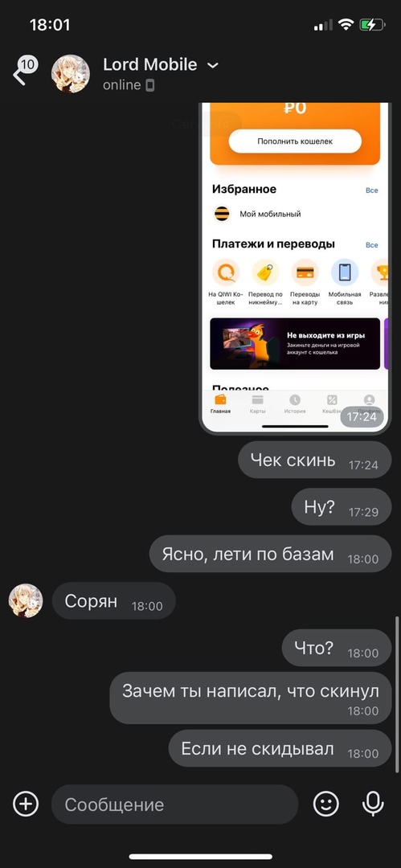The height and width of the screenshot is (868, 401).
Task: Tap the Все link next to Избранное
Action: pyautogui.click(x=371, y=190)
